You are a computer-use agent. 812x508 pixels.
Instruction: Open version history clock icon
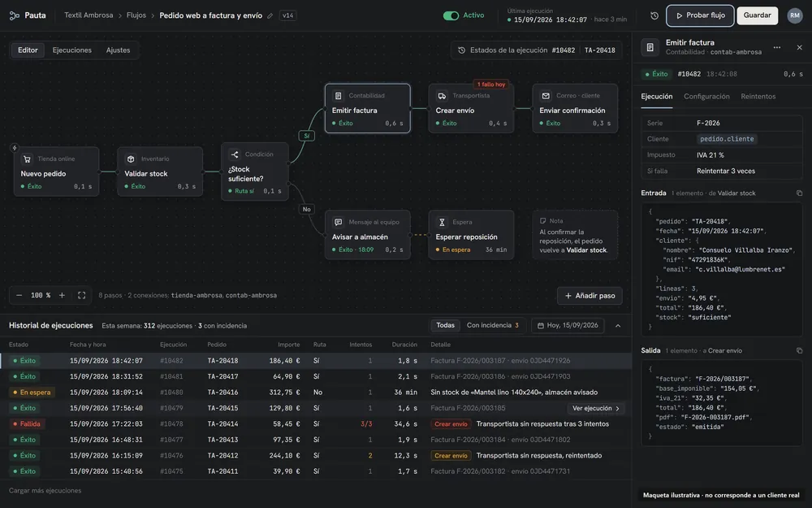654,15
